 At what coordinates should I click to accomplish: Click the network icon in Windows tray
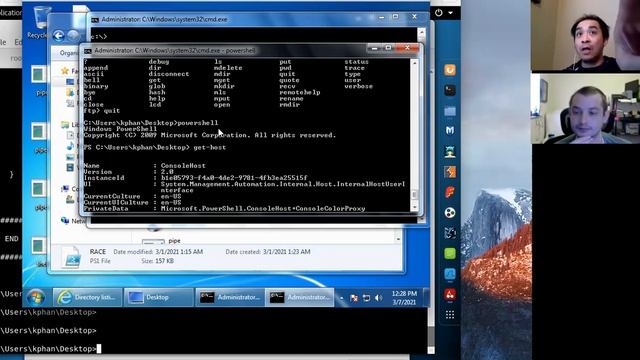366,298
